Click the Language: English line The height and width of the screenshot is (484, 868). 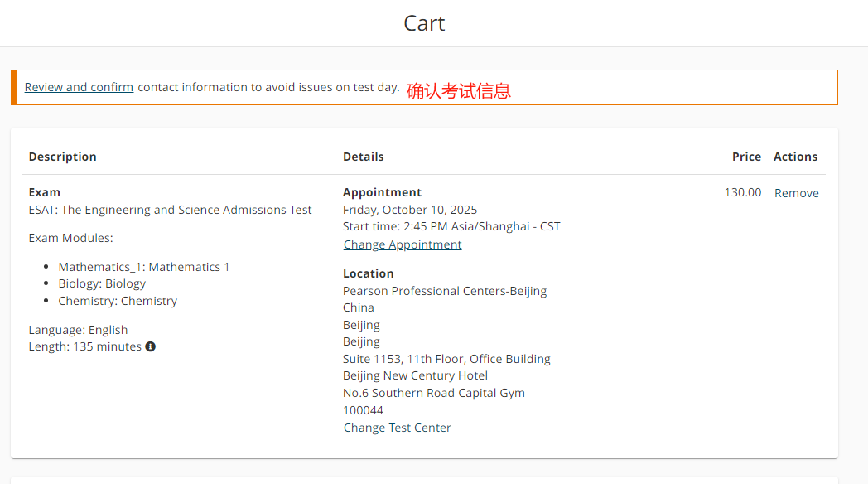pyautogui.click(x=79, y=330)
